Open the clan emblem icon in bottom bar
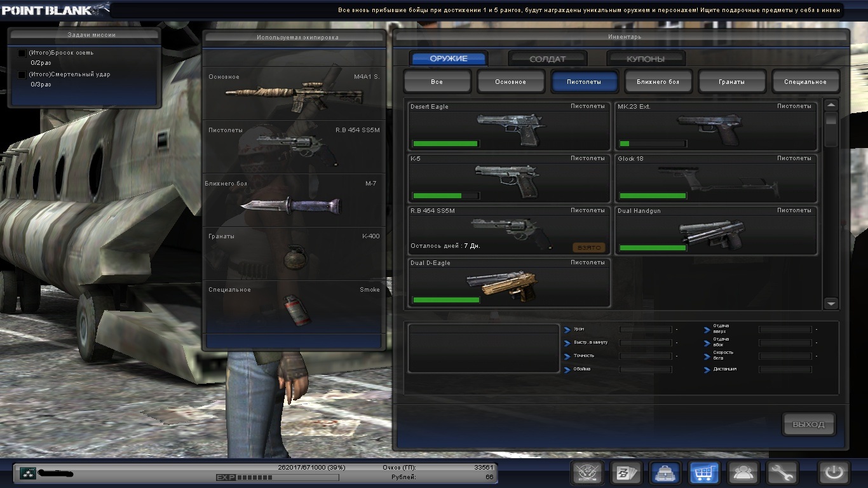This screenshot has width=868, height=488. point(587,473)
